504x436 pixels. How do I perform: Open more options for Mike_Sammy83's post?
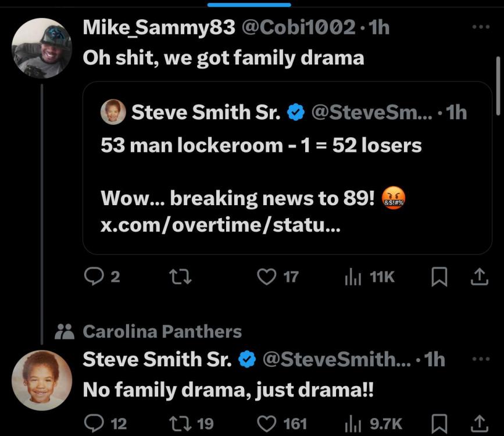(481, 27)
